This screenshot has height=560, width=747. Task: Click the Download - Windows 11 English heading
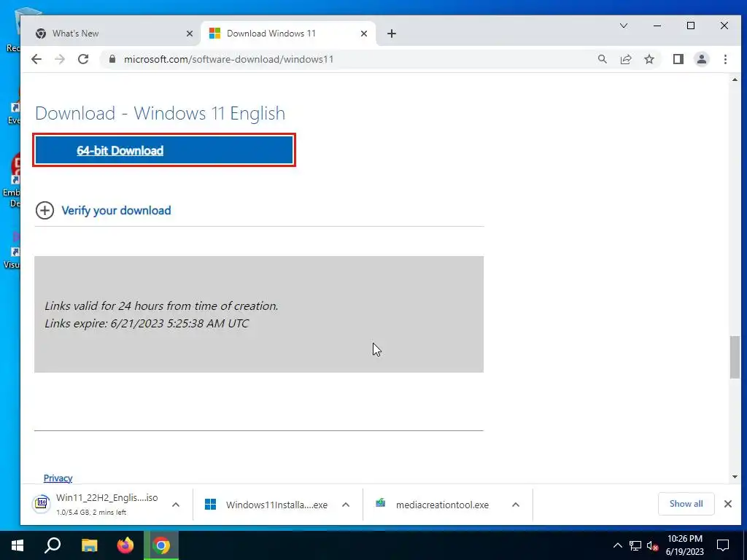pyautogui.click(x=160, y=113)
